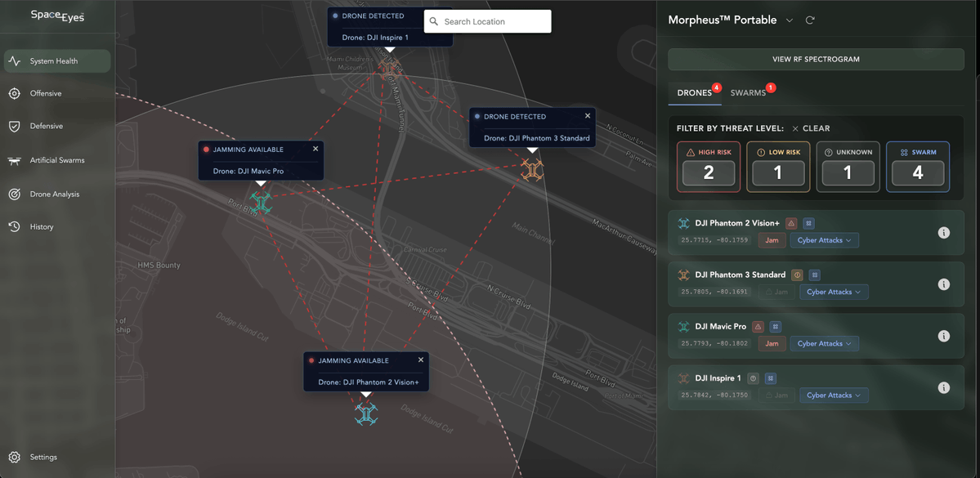This screenshot has width=980, height=478.
Task: Click disabled Jam on DJI Inspire 1
Action: pos(776,395)
